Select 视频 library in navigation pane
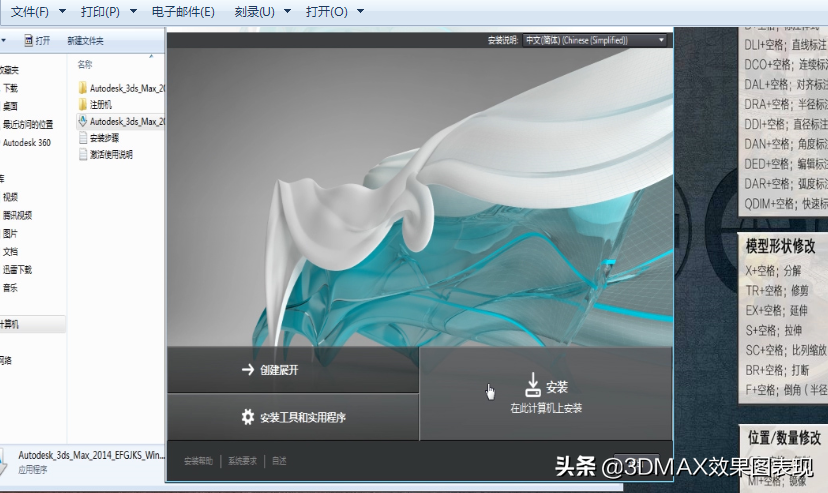 tap(10, 197)
